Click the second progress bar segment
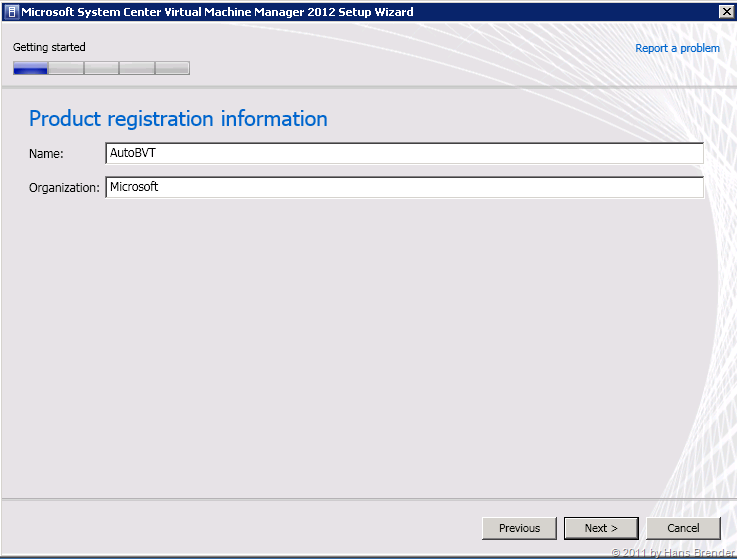The image size is (737, 559). (x=66, y=69)
